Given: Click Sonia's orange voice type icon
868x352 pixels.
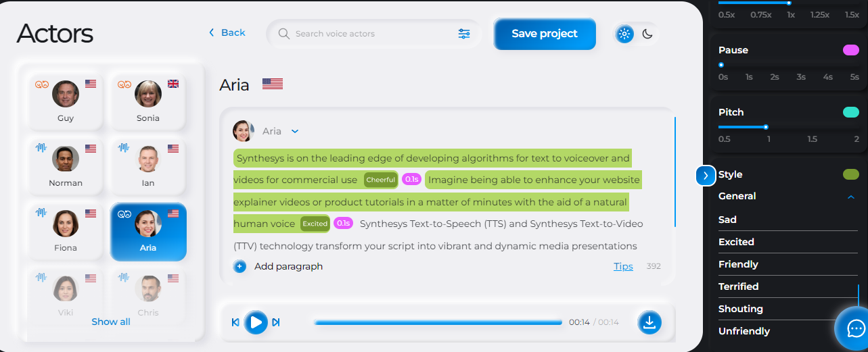Looking at the screenshot, I should click(124, 84).
